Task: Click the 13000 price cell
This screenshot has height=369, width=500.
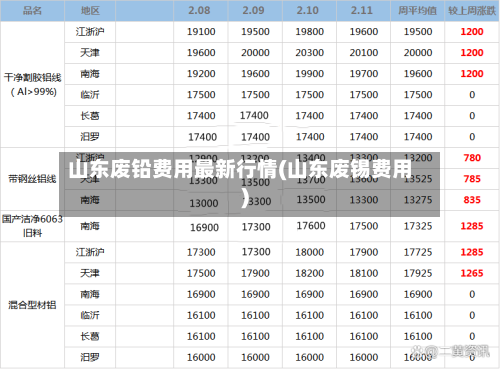Action: click(204, 203)
